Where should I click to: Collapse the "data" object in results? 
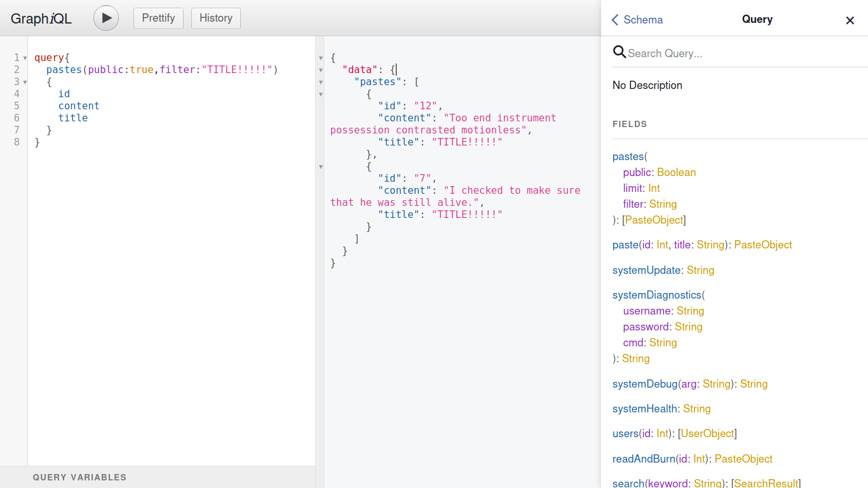coord(321,70)
